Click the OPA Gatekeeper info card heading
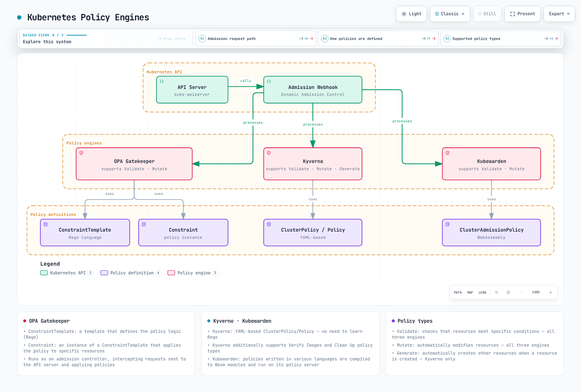The width and height of the screenshot is (581, 392). (x=49, y=321)
